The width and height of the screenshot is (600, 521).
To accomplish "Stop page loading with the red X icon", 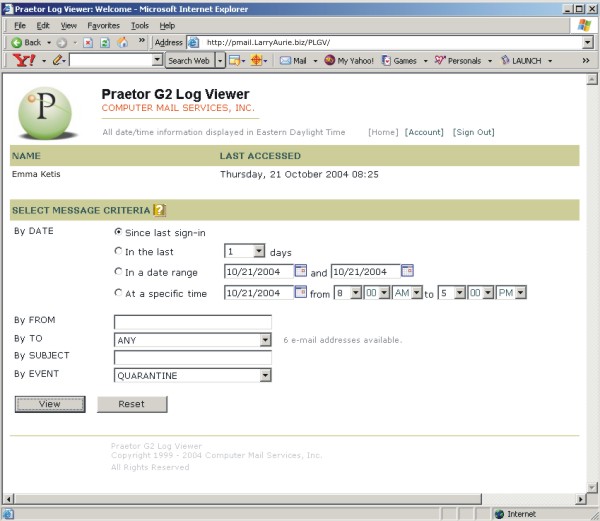I will coord(88,42).
